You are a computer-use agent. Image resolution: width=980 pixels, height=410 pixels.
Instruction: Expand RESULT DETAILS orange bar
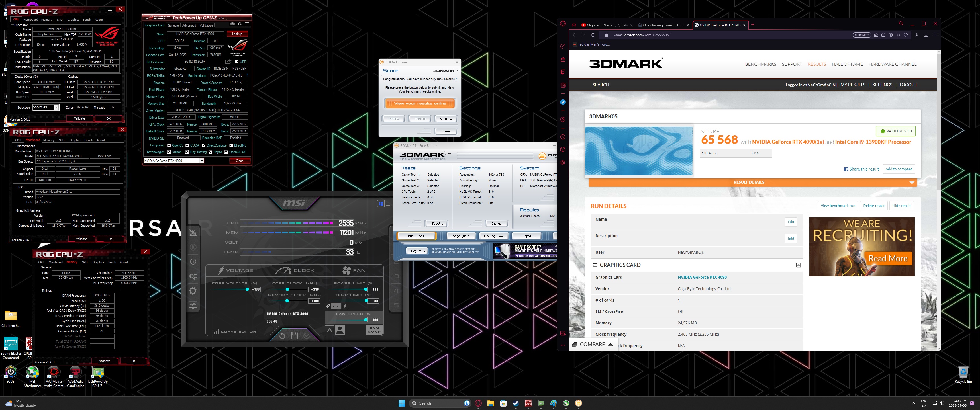coord(752,182)
